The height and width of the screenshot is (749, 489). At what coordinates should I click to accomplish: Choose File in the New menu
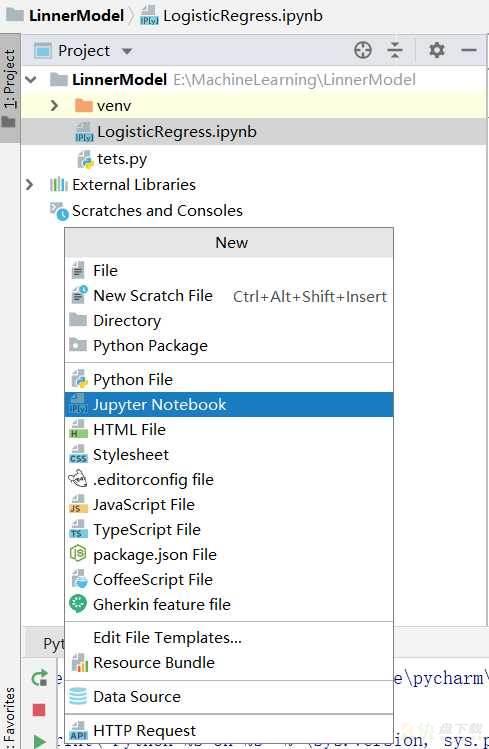[229, 270]
